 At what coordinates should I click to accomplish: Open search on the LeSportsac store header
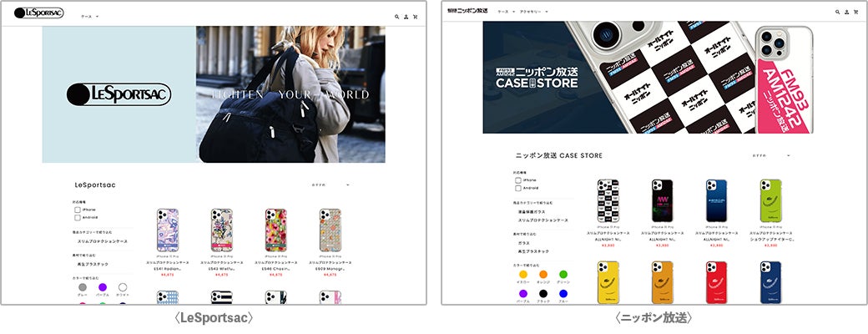coord(397,17)
